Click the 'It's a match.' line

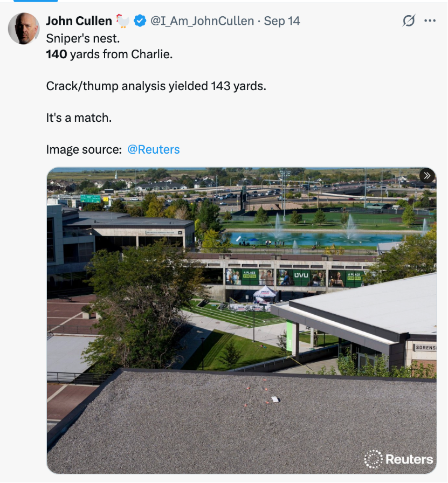coord(79,117)
